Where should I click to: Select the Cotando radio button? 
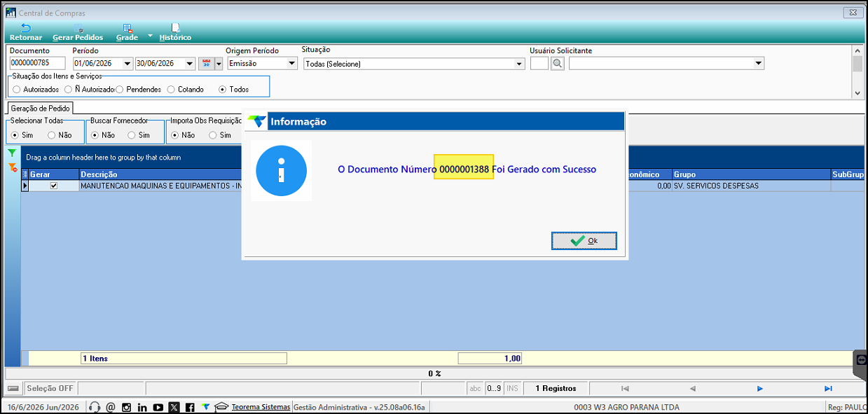click(x=171, y=90)
